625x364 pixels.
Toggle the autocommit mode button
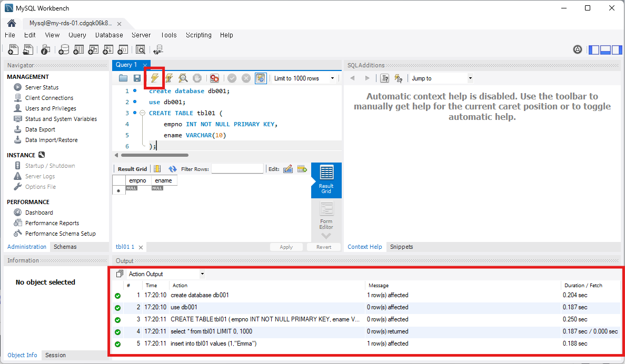pyautogui.click(x=261, y=78)
